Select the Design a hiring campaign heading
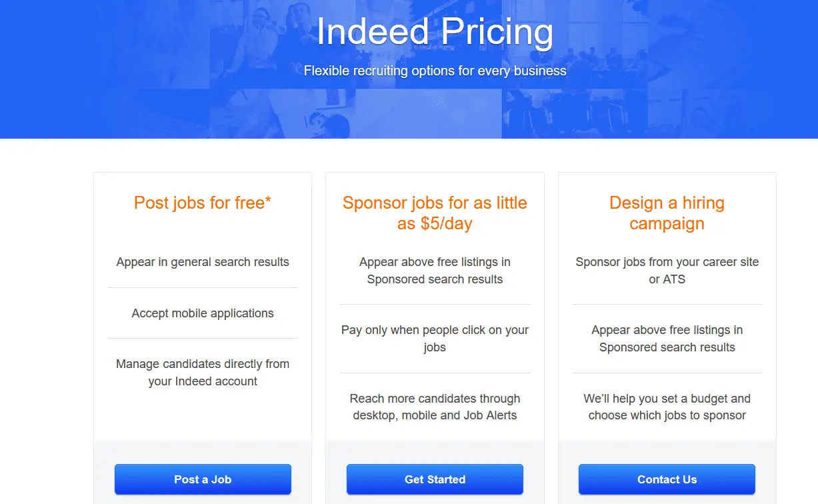The height and width of the screenshot is (504, 818). tap(667, 213)
